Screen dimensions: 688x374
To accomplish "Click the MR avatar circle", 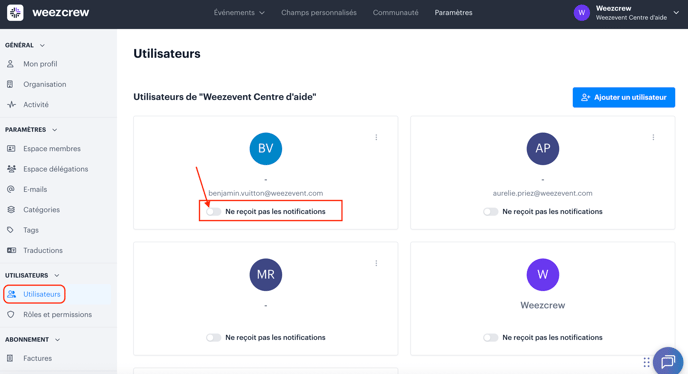I will pyautogui.click(x=265, y=275).
